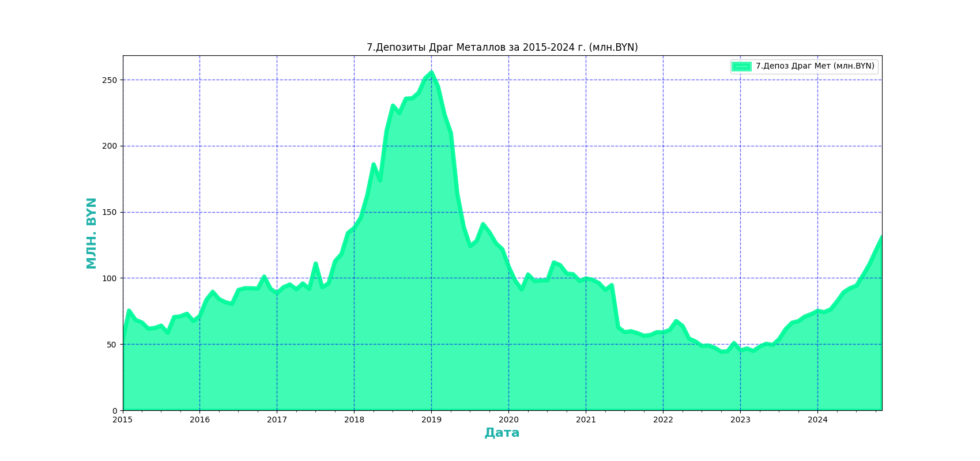Screen dimensions: 980x461
Task: Click the x-axis tick label 2023
Action: click(740, 420)
